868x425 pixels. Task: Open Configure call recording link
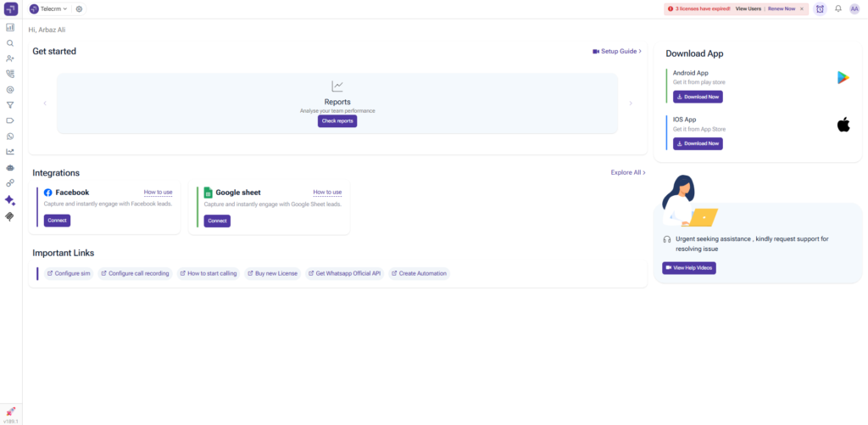pyautogui.click(x=136, y=273)
